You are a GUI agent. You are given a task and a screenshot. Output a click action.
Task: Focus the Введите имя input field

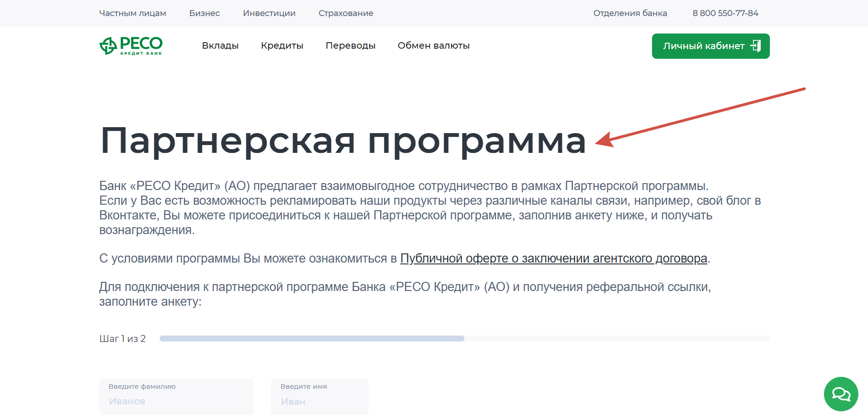click(320, 396)
